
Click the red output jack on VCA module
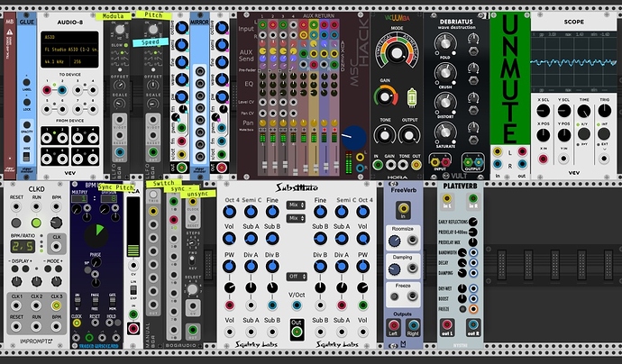(x=133, y=328)
